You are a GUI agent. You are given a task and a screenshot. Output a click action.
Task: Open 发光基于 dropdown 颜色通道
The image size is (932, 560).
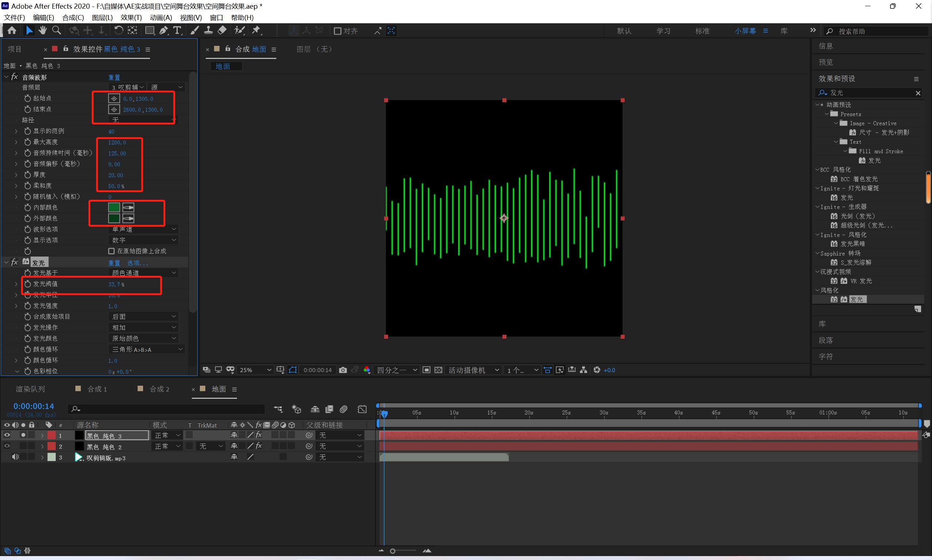pyautogui.click(x=144, y=273)
